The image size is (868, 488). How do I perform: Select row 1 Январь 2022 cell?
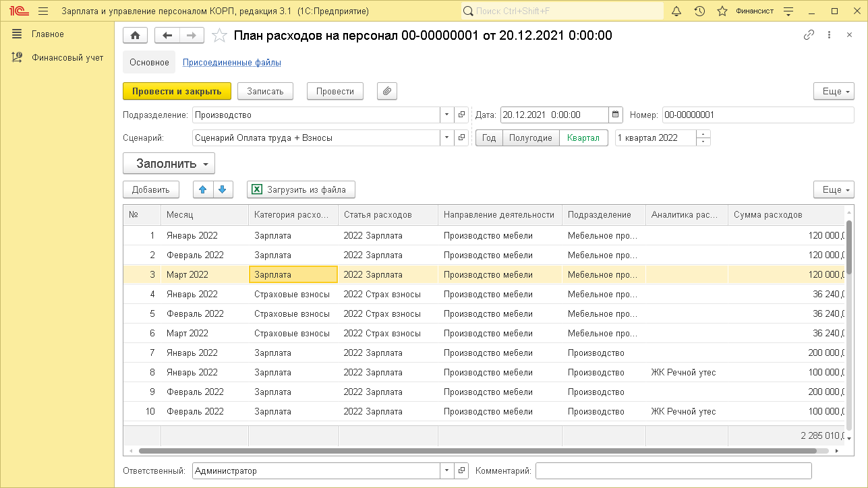(x=205, y=236)
